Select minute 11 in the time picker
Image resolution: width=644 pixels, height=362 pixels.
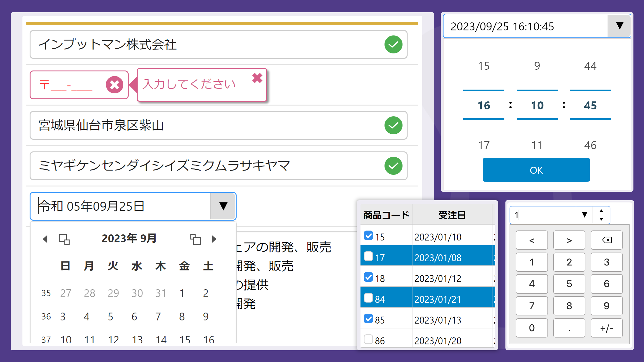(537, 145)
